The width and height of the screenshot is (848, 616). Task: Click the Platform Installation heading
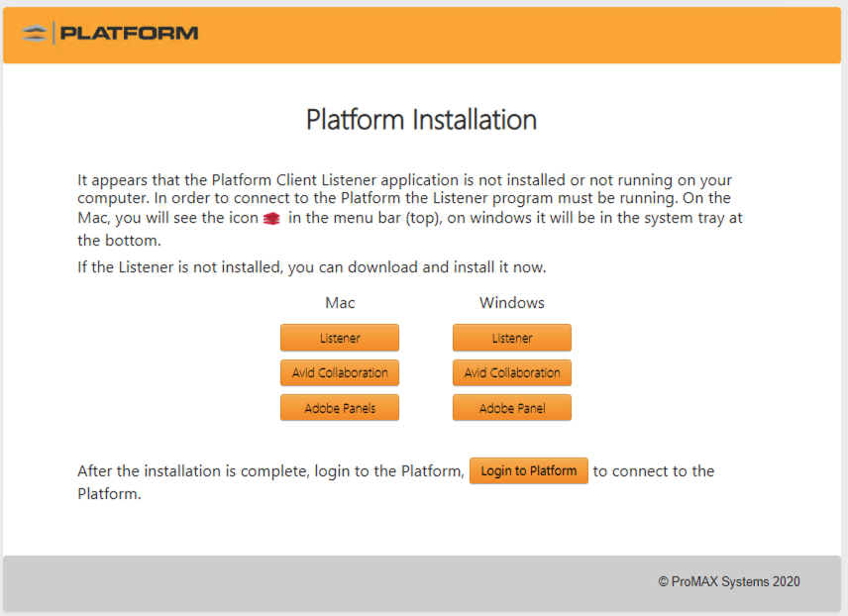tap(421, 120)
